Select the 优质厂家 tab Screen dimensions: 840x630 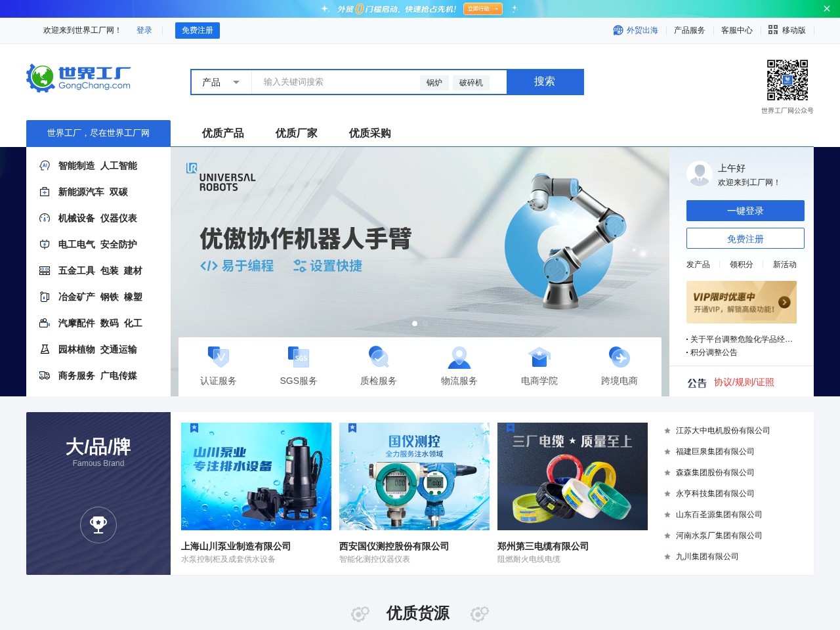[297, 133]
